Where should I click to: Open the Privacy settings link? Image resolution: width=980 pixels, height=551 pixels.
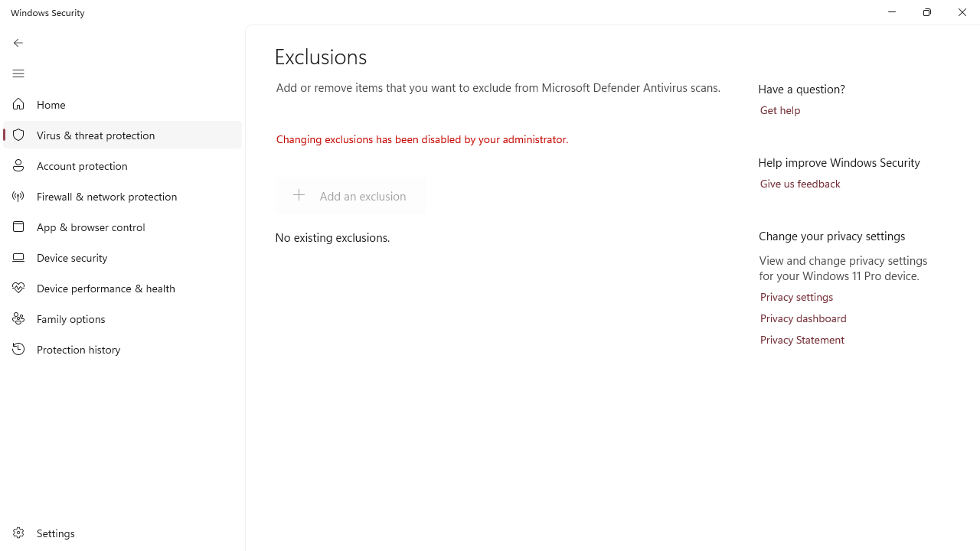point(796,297)
